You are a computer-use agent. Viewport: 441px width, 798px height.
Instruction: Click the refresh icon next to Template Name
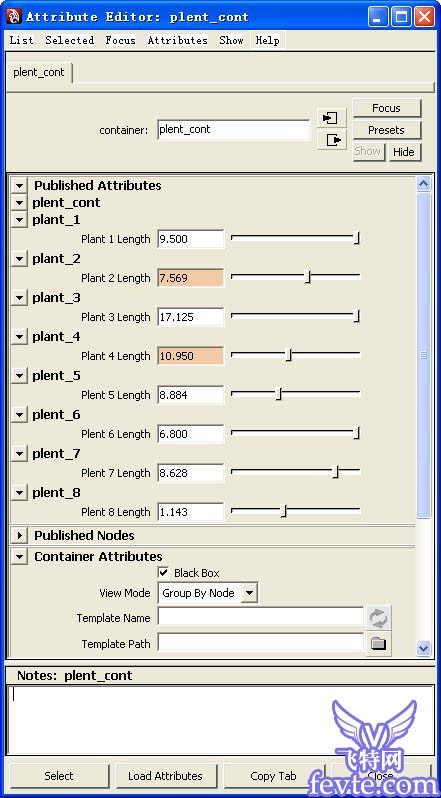(x=378, y=618)
